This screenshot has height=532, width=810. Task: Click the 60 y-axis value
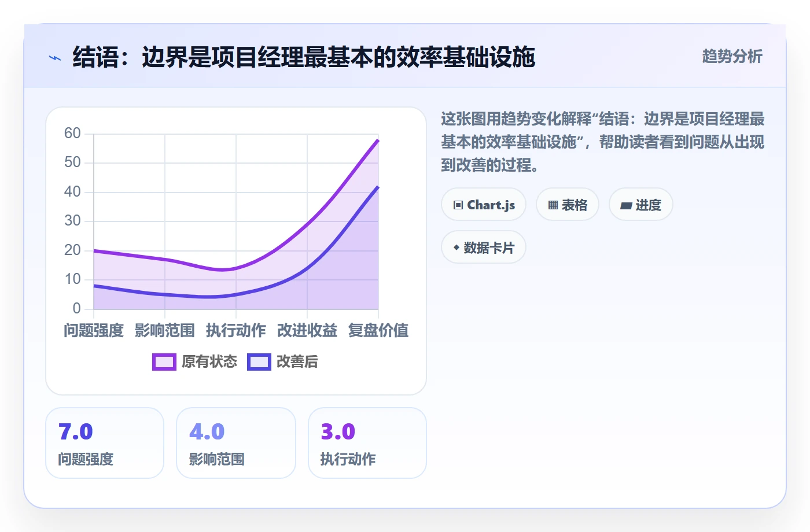pos(72,134)
